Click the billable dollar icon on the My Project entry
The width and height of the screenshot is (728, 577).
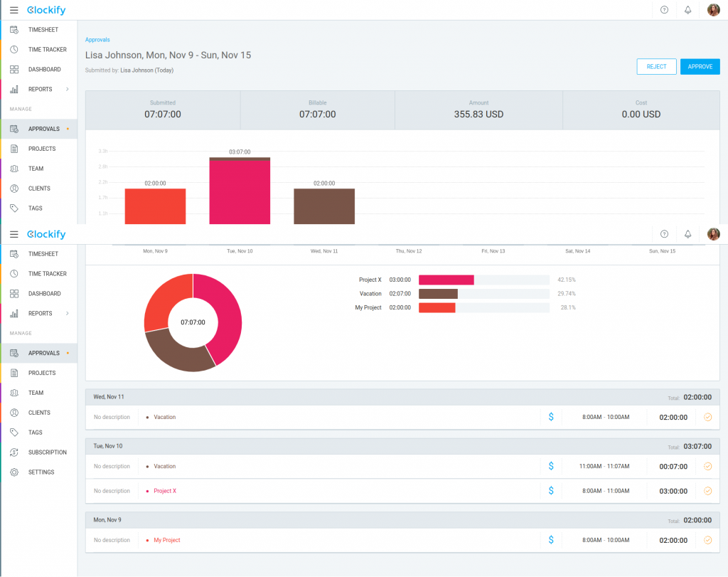click(551, 540)
